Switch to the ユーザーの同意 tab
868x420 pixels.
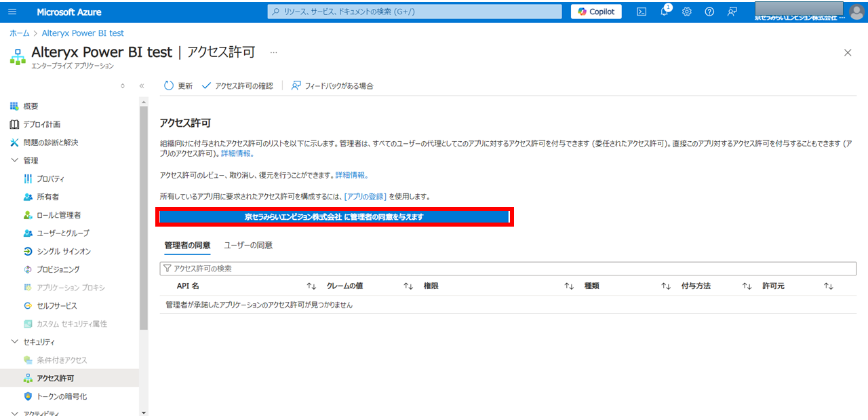248,245
